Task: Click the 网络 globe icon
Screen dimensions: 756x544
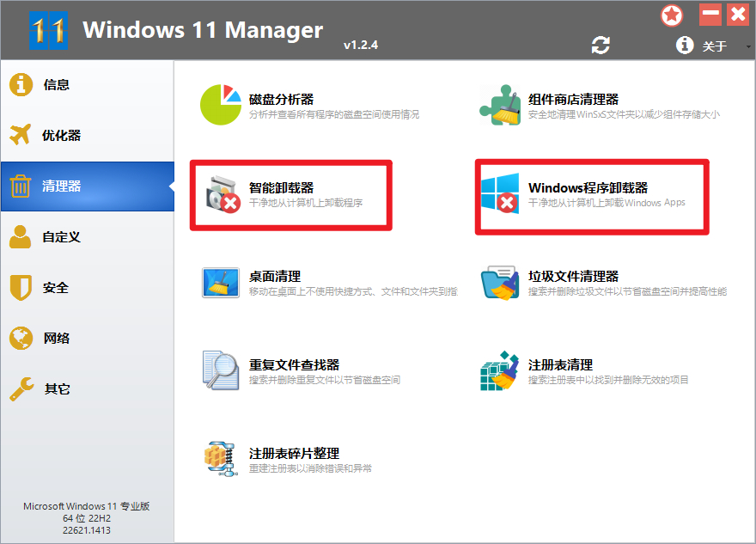Action: 21,338
